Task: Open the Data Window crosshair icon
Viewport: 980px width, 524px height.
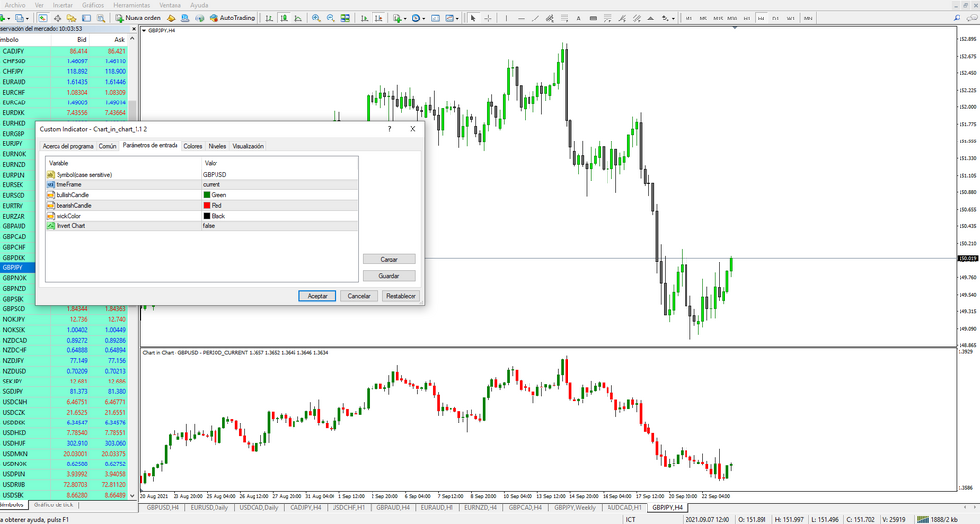Action: [57, 19]
